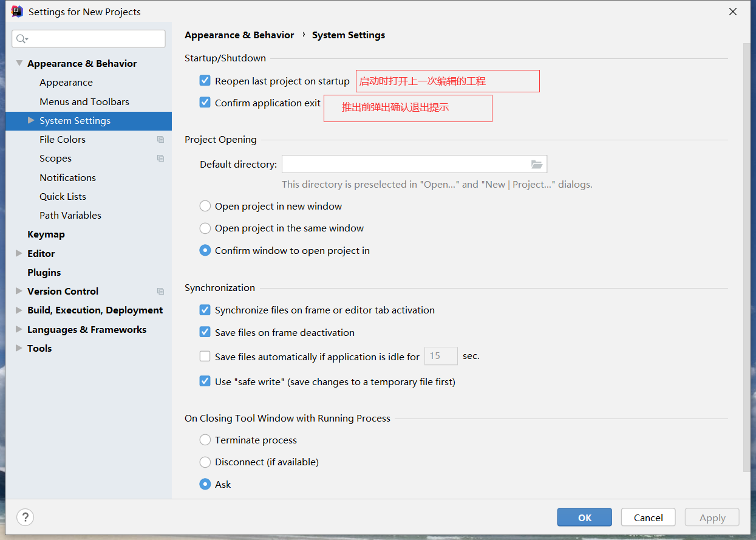Image resolution: width=756 pixels, height=540 pixels.
Task: Choose Terminate process radio option
Action: (x=205, y=440)
